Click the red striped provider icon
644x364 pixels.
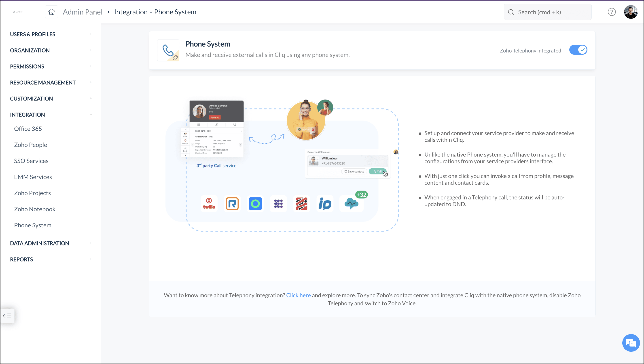click(x=301, y=204)
